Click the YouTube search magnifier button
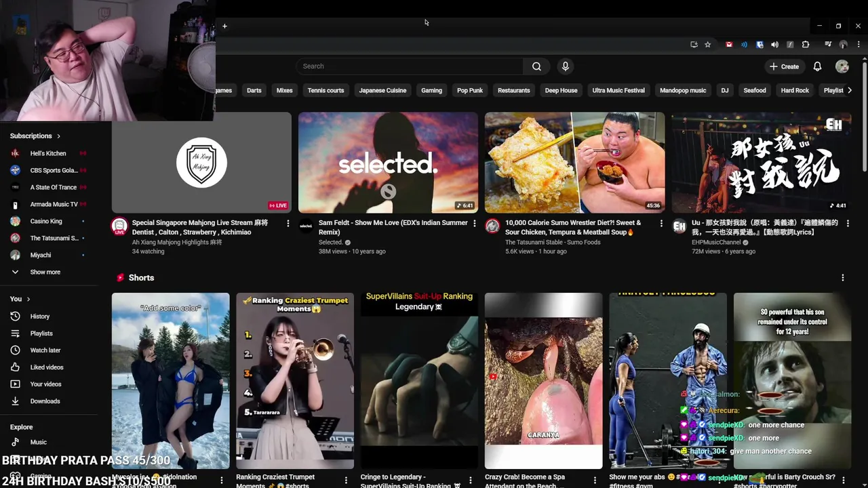Image resolution: width=868 pixels, height=488 pixels. coord(536,66)
